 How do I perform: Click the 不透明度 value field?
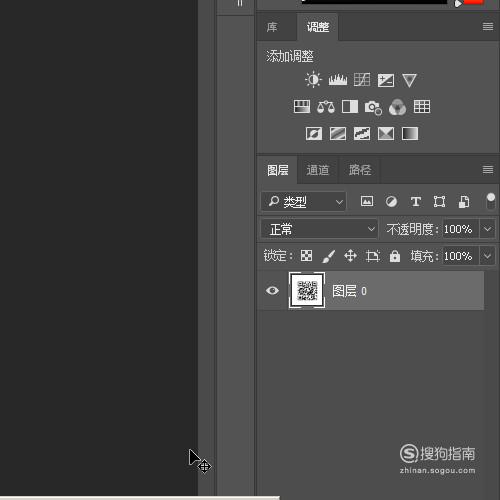pyautogui.click(x=461, y=229)
